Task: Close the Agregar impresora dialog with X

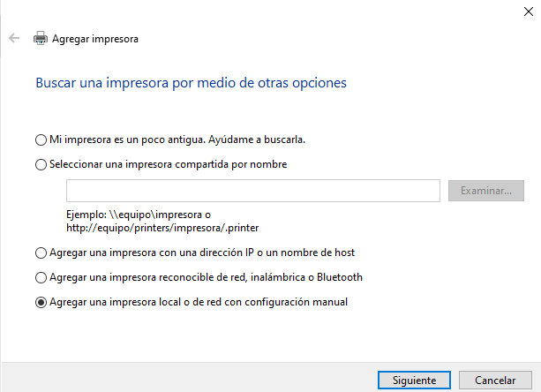Action: click(529, 11)
